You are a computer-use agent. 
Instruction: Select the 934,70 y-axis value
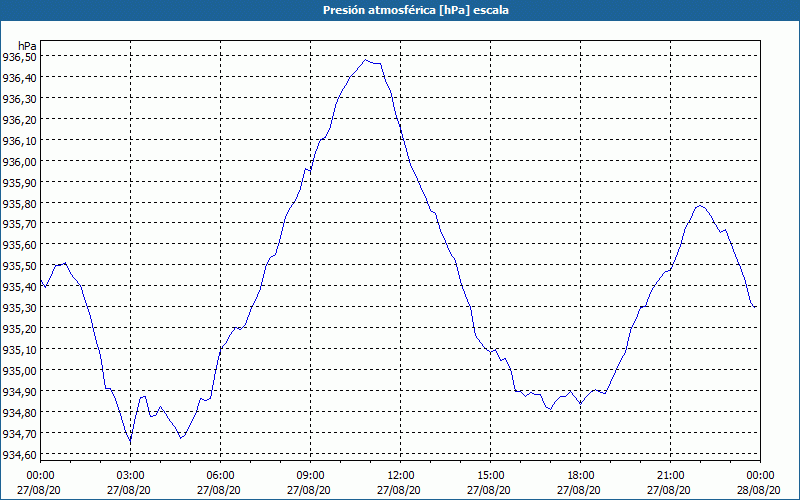tap(19, 433)
